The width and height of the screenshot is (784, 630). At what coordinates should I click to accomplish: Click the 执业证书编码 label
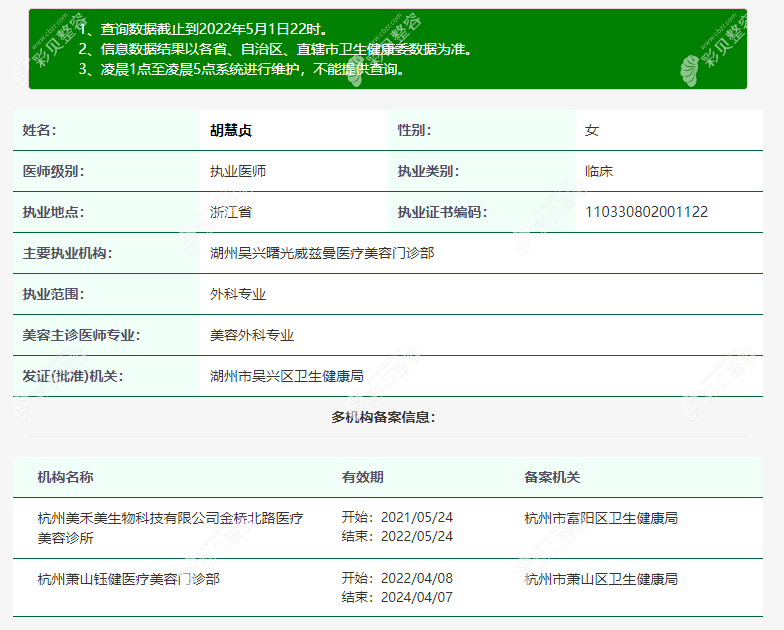pyautogui.click(x=442, y=212)
